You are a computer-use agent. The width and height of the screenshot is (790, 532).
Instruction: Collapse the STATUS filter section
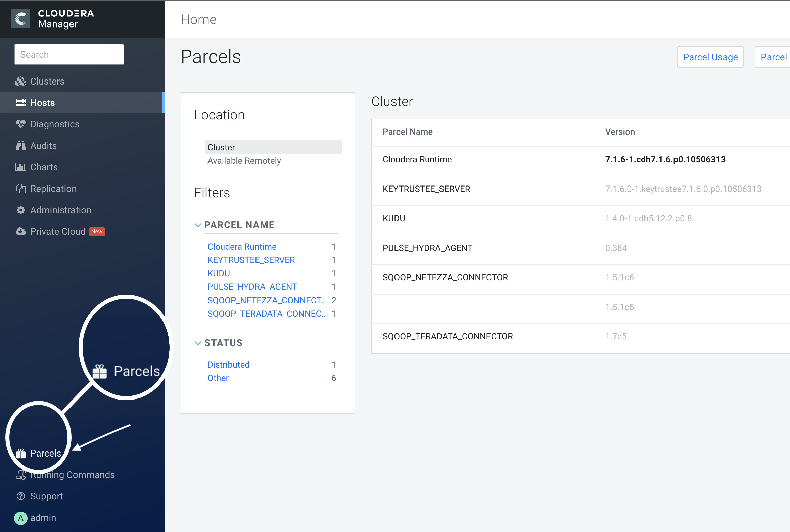[198, 343]
